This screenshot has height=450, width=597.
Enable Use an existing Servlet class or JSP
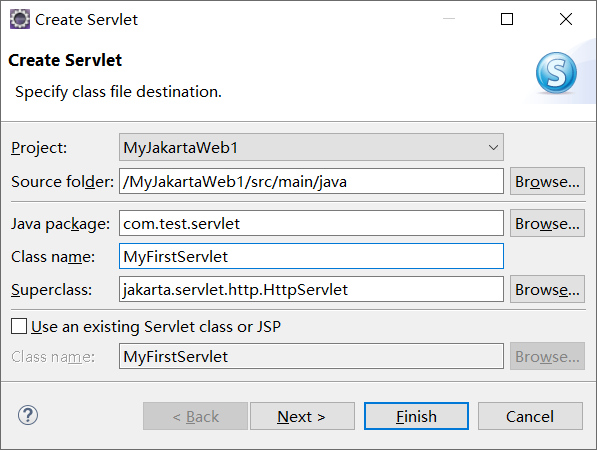click(x=19, y=327)
